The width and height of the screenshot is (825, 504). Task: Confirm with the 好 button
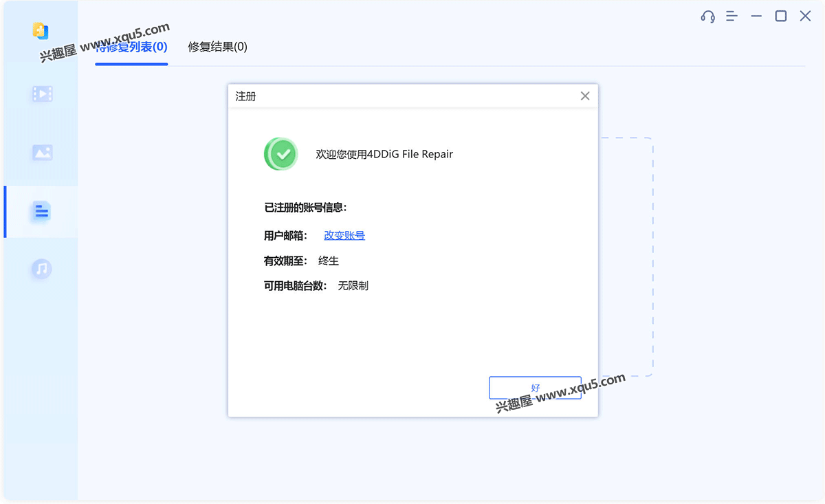coord(535,388)
